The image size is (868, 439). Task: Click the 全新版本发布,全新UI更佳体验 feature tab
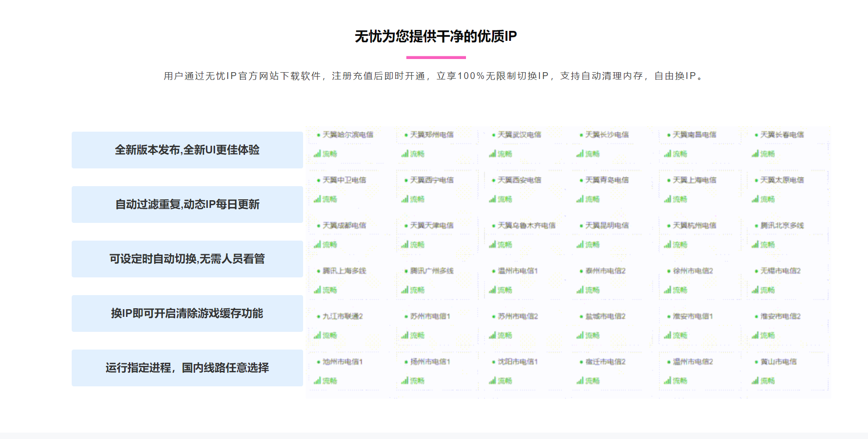click(187, 150)
